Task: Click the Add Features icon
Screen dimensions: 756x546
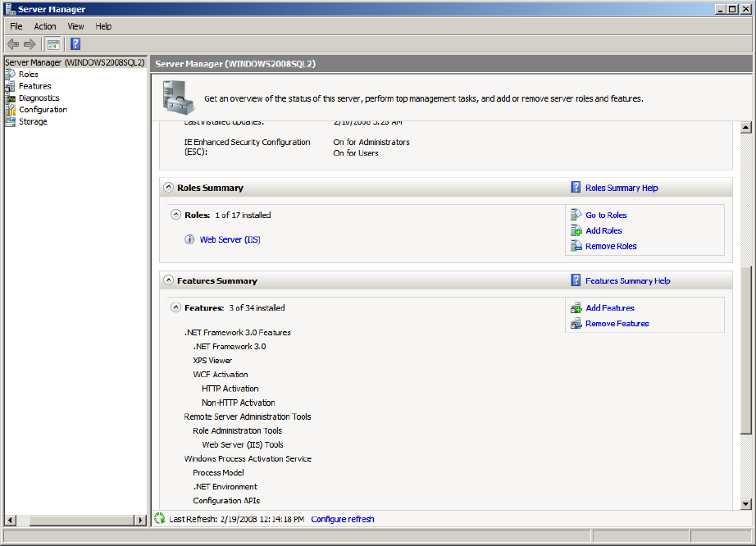Action: click(576, 307)
